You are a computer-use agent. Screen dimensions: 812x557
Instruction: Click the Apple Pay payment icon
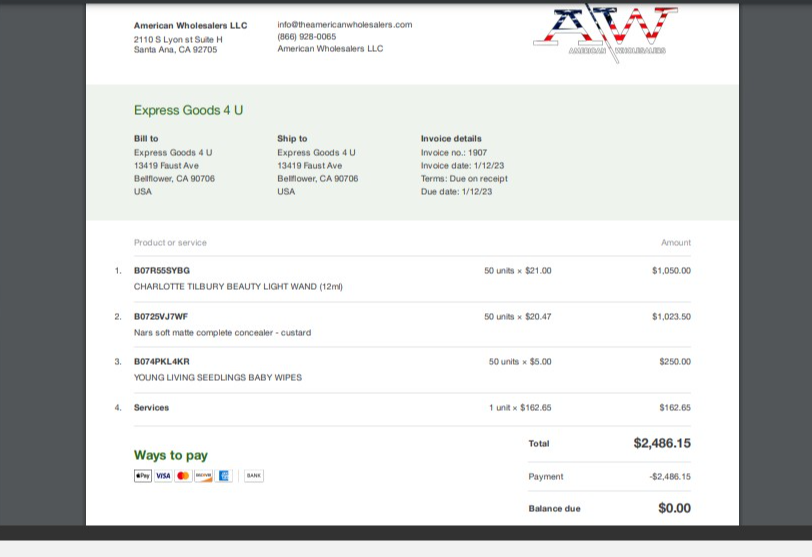tap(143, 476)
